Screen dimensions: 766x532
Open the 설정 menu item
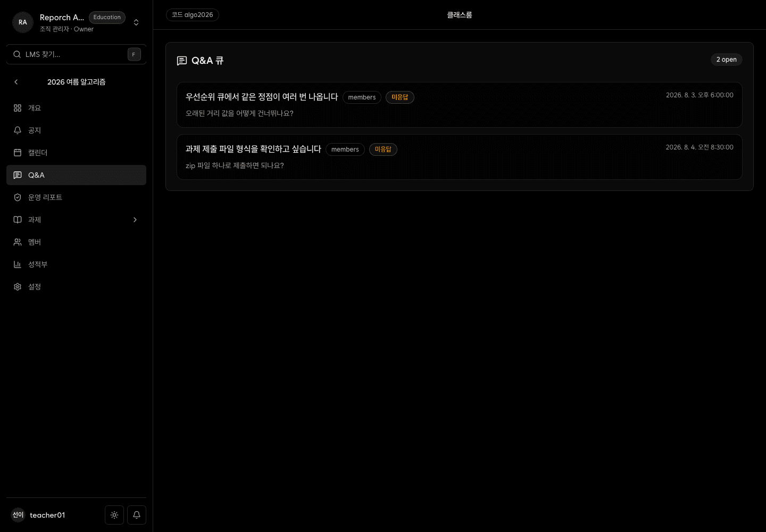[x=76, y=287]
